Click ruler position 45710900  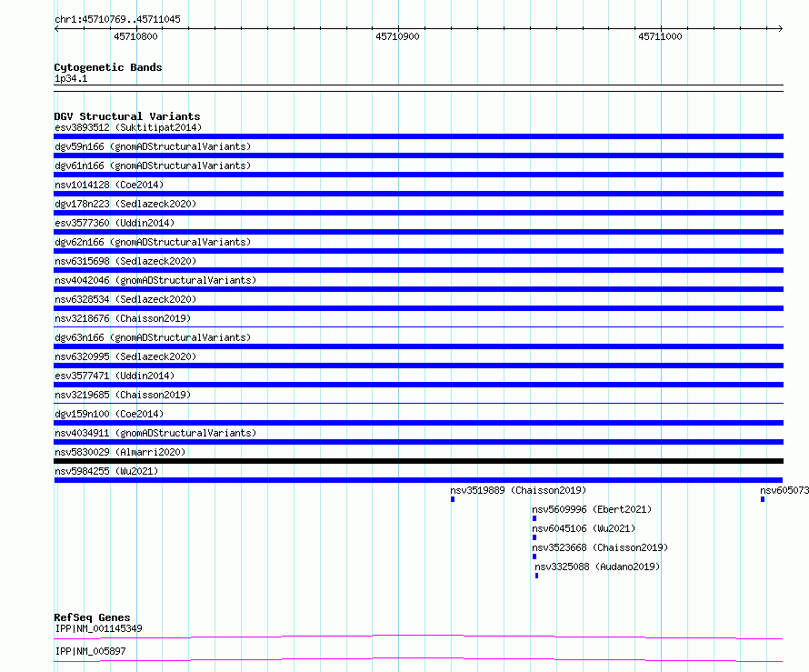397,36
